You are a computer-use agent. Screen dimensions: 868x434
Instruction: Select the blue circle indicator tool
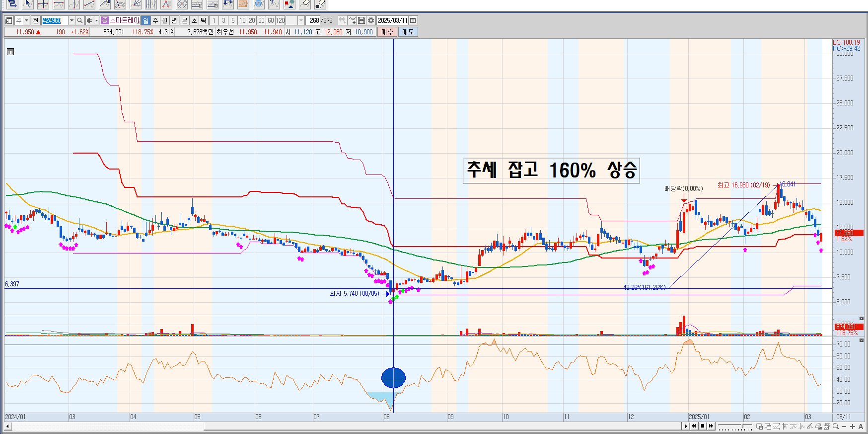259,4
